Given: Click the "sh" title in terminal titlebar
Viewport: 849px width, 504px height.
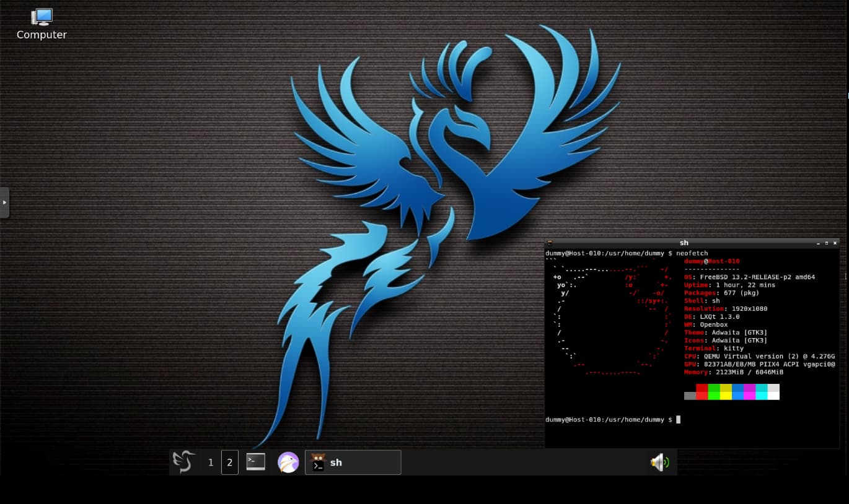Looking at the screenshot, I should pyautogui.click(x=684, y=243).
